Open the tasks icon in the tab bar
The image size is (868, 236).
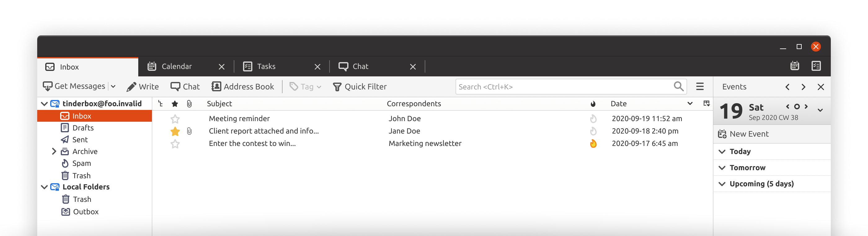pos(816,66)
